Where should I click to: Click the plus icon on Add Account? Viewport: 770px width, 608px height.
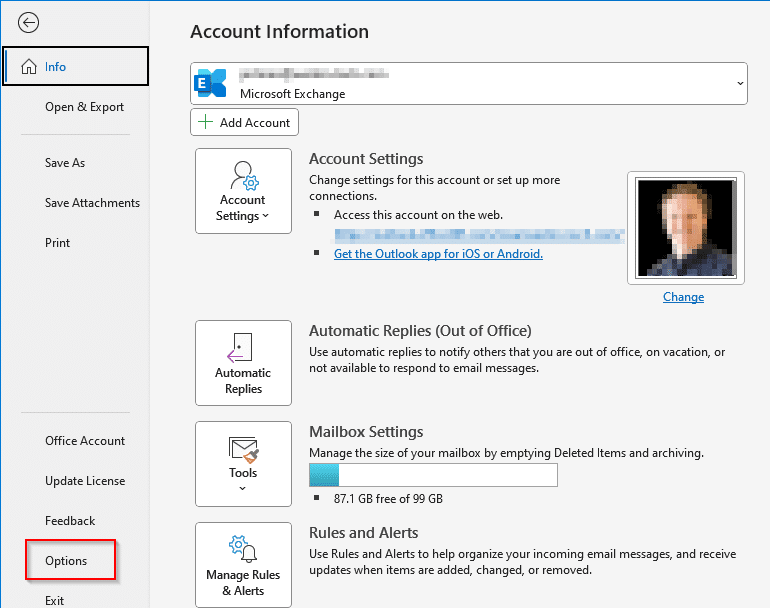tap(205, 122)
